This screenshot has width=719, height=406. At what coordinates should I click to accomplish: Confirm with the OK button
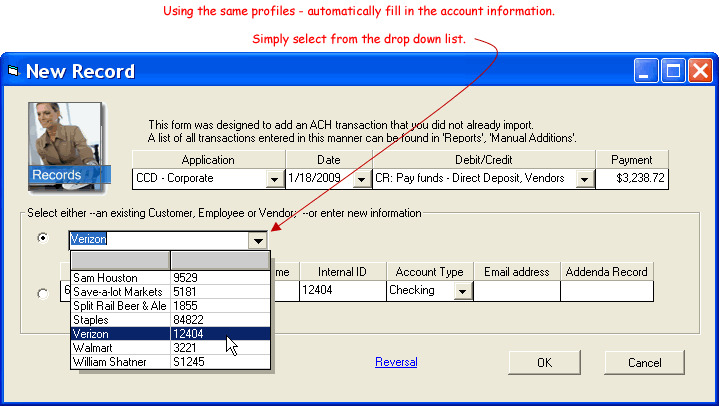(x=544, y=362)
